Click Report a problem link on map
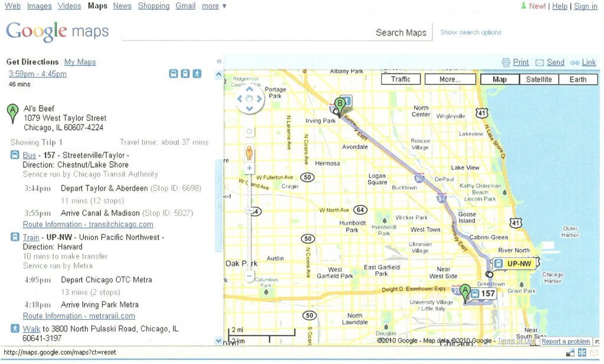 coord(566,341)
